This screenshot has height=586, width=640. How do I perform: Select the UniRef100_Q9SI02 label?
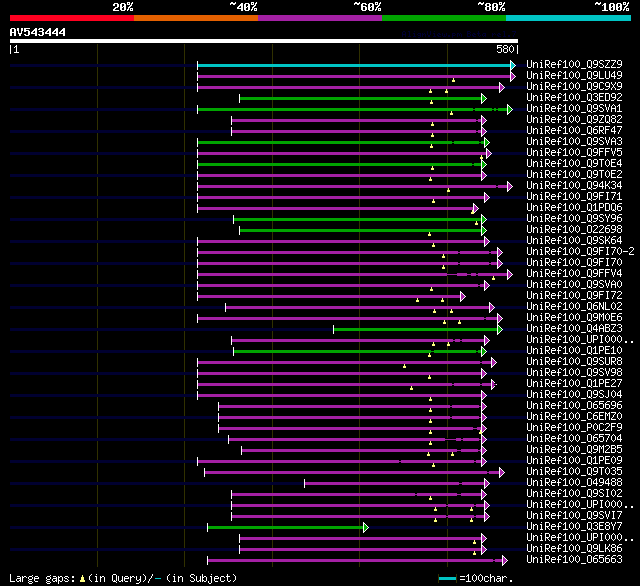(x=574, y=494)
